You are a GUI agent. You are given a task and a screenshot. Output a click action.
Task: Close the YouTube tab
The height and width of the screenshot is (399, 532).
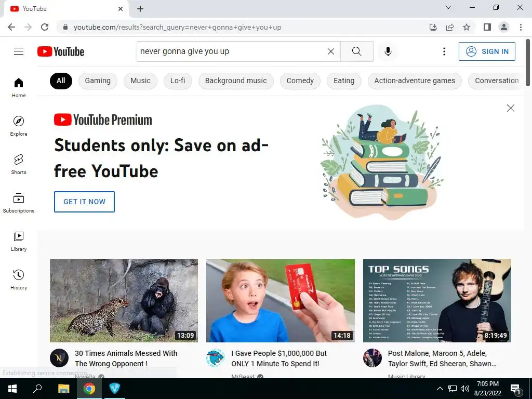pyautogui.click(x=121, y=9)
